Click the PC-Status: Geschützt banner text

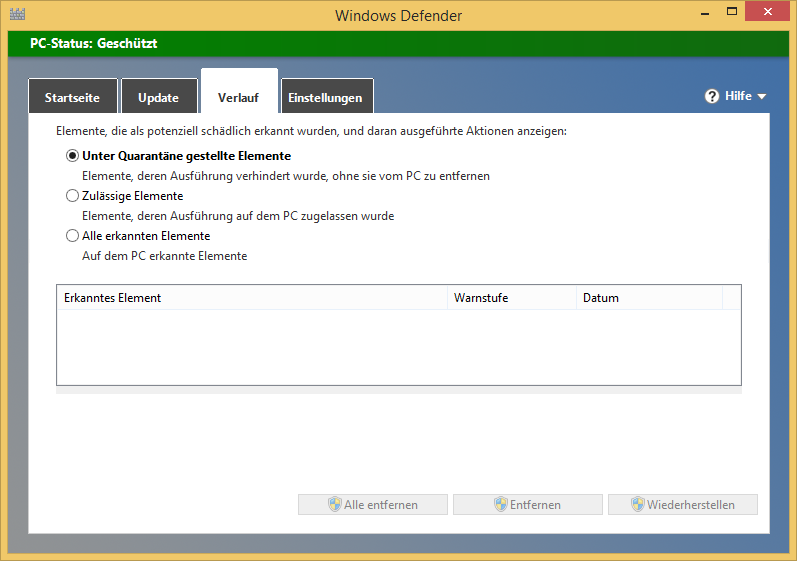click(94, 43)
